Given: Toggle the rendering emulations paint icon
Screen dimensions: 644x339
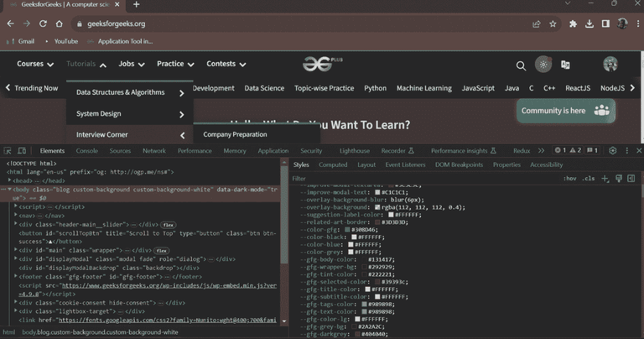Looking at the screenshot, I should click(619, 179).
